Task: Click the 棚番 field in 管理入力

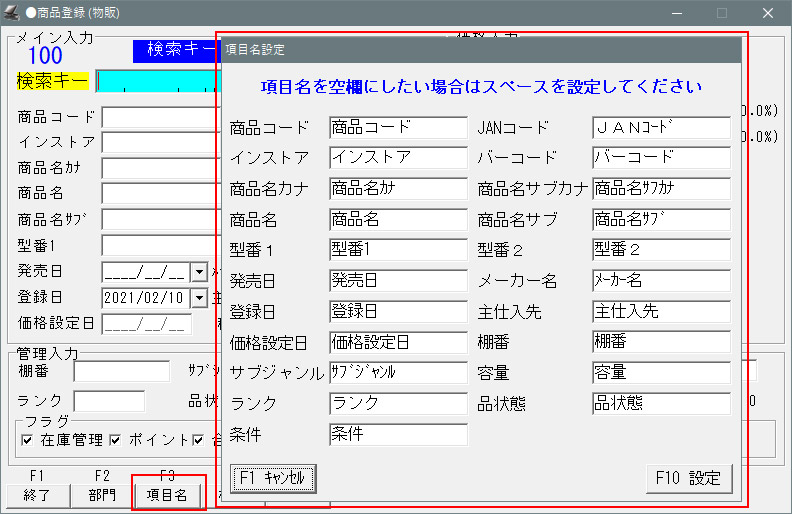Action: [121, 372]
